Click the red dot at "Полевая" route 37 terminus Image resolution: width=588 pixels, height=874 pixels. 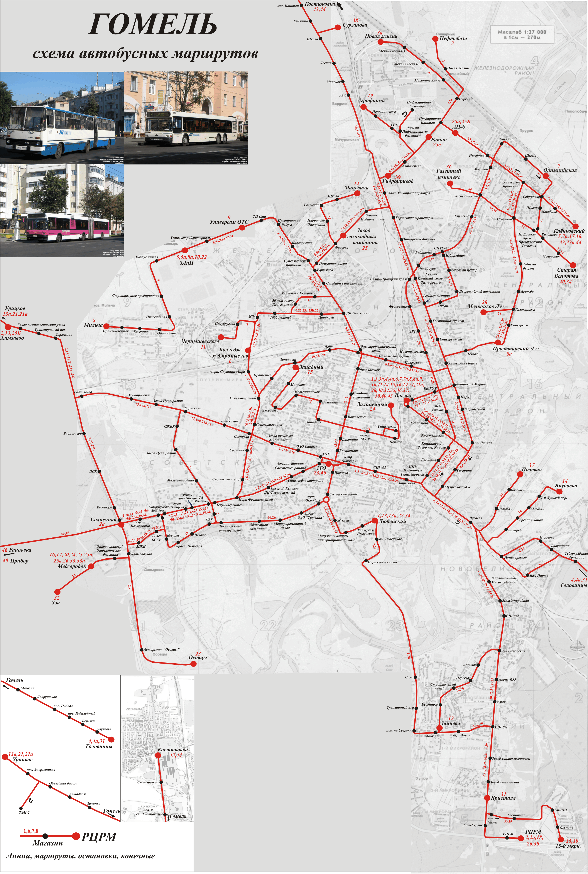point(520,474)
